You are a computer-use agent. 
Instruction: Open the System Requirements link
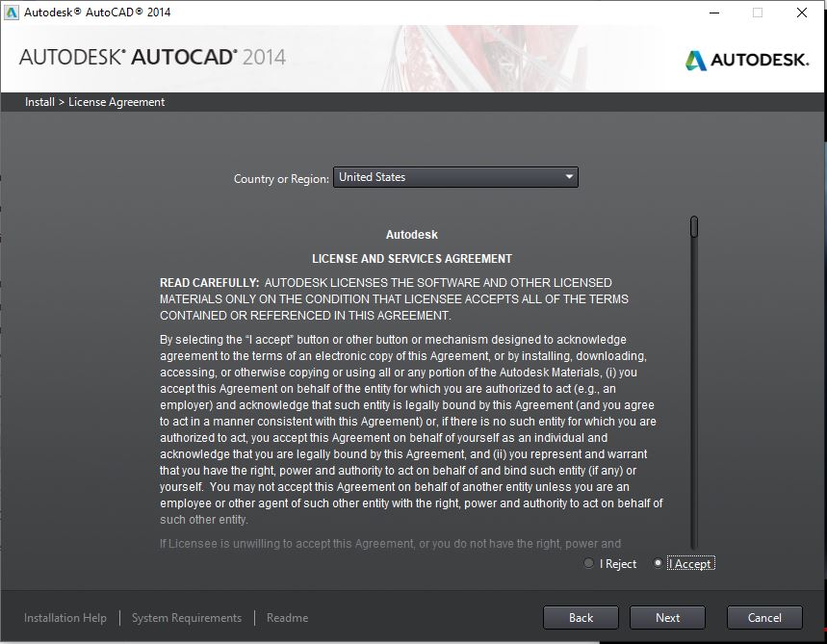187,618
